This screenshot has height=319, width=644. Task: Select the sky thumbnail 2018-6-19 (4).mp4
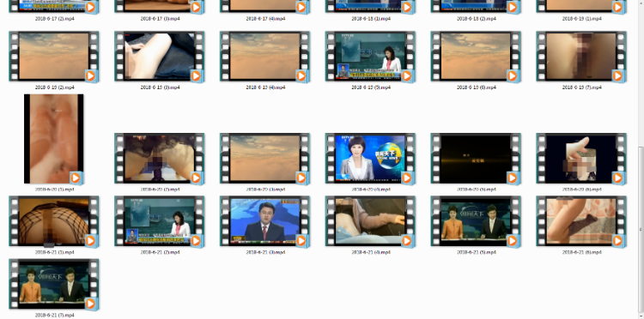coord(265,57)
